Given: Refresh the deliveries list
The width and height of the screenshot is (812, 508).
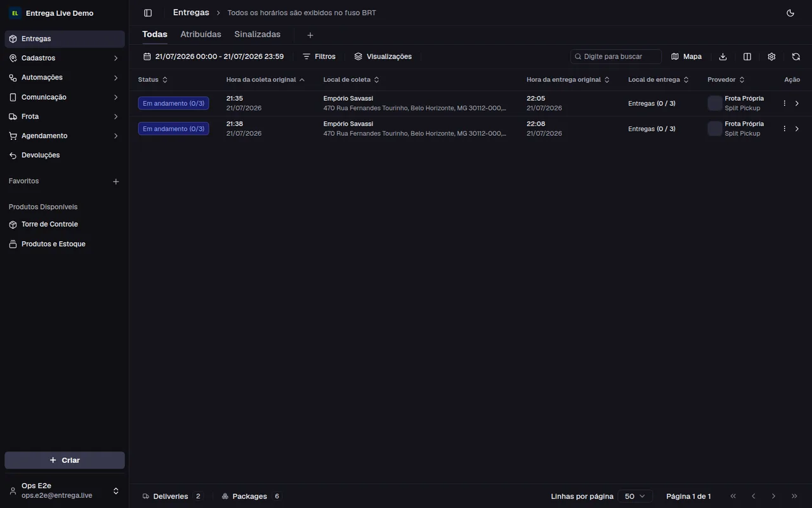Looking at the screenshot, I should [796, 57].
